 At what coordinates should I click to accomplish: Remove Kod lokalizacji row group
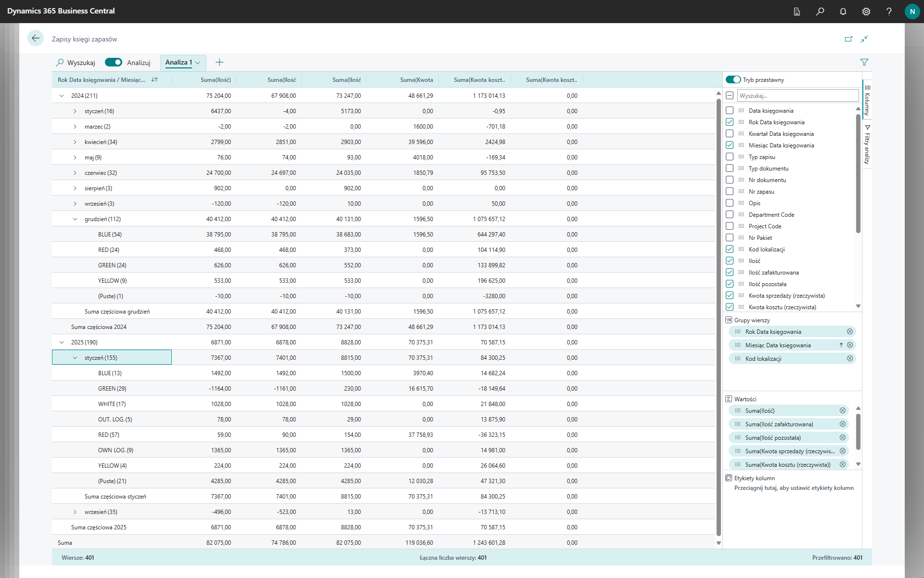point(850,358)
